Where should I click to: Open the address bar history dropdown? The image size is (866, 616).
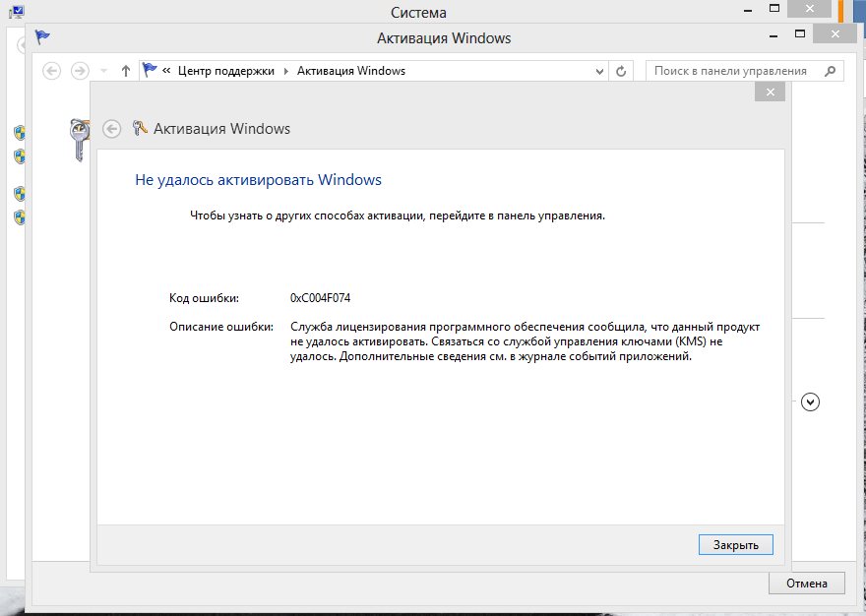click(x=599, y=71)
